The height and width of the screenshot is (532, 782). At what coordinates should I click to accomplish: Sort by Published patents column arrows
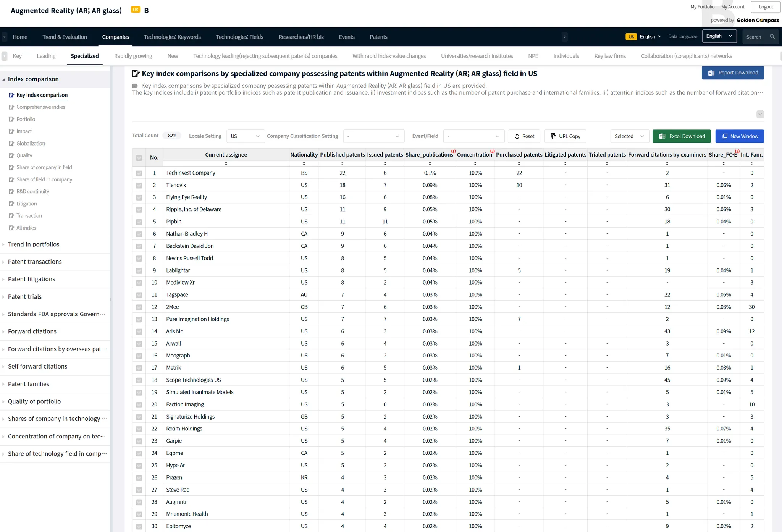[x=342, y=163]
